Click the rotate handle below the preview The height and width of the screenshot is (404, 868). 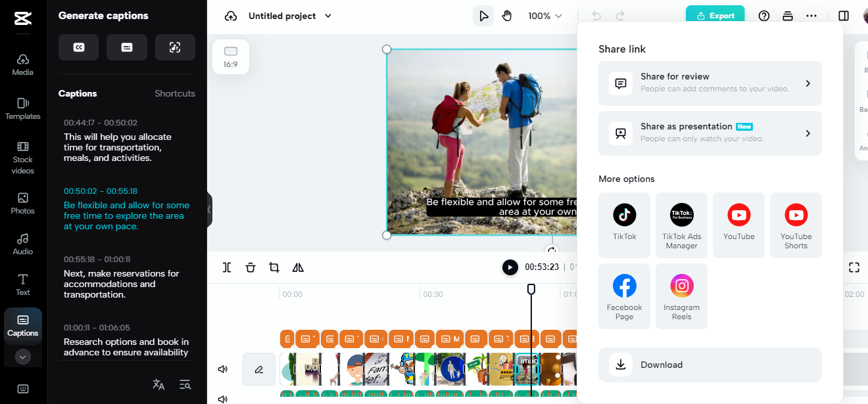point(552,250)
